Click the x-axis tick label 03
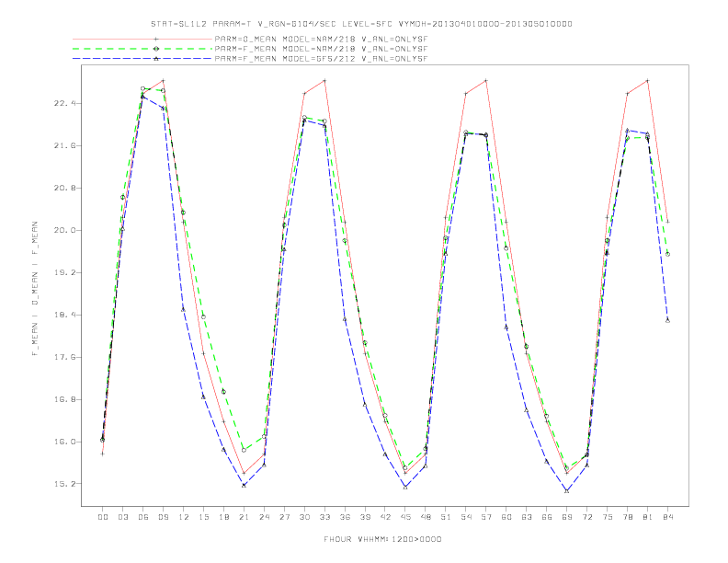The image size is (728, 563). click(x=122, y=517)
